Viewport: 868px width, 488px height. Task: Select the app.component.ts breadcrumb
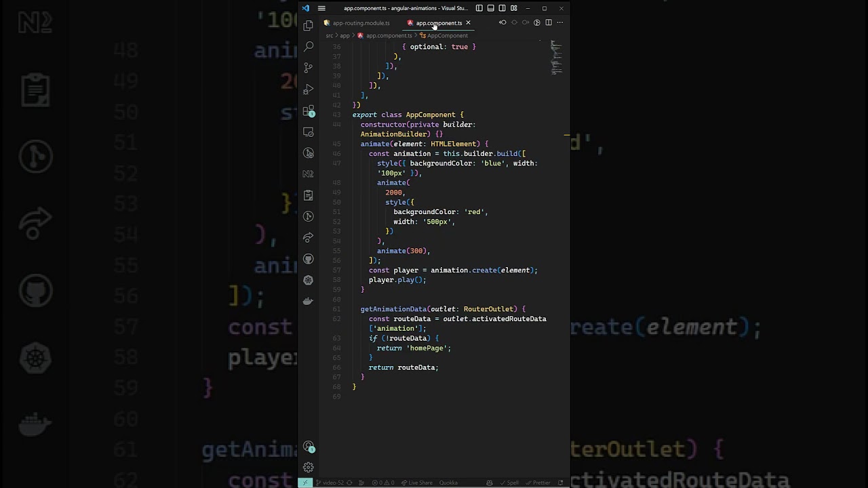[384, 36]
